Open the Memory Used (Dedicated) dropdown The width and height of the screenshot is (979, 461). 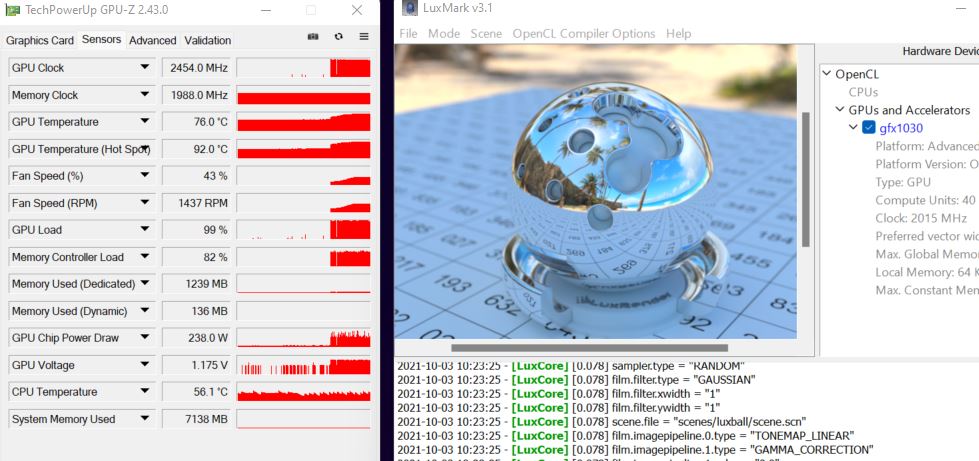[x=145, y=284]
